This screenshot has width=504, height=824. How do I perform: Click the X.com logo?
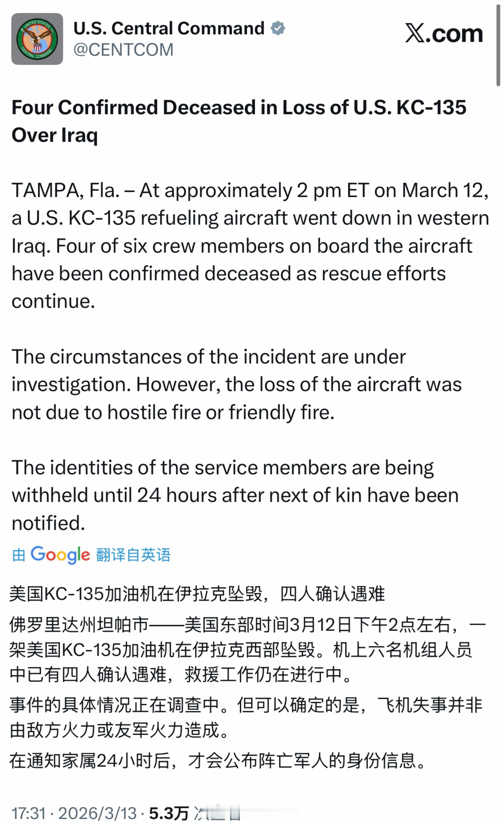coord(444,33)
